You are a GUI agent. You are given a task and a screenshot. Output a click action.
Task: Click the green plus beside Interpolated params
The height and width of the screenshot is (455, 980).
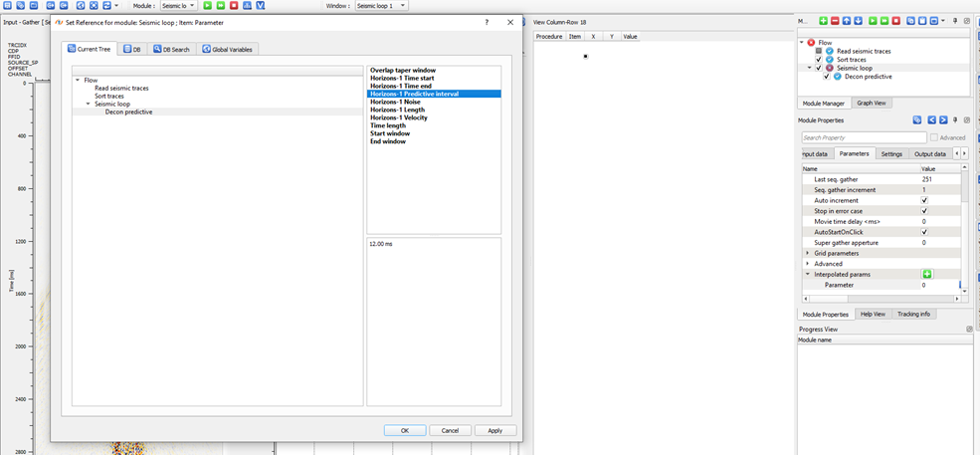pos(927,274)
